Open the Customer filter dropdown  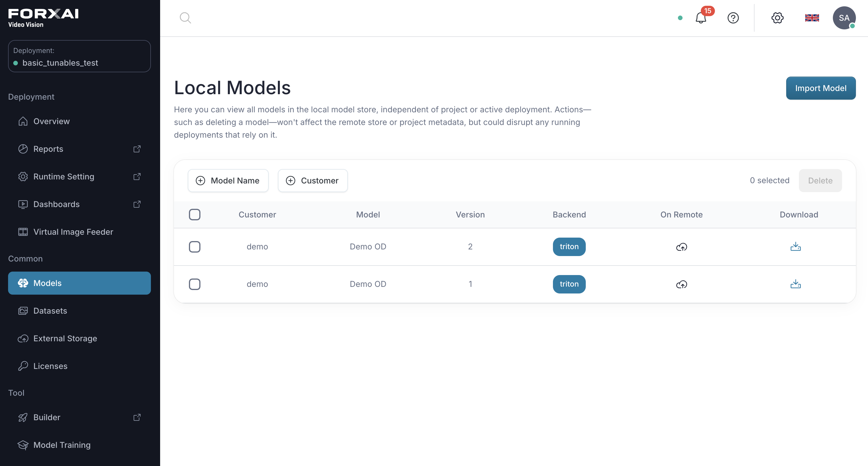[x=313, y=181]
